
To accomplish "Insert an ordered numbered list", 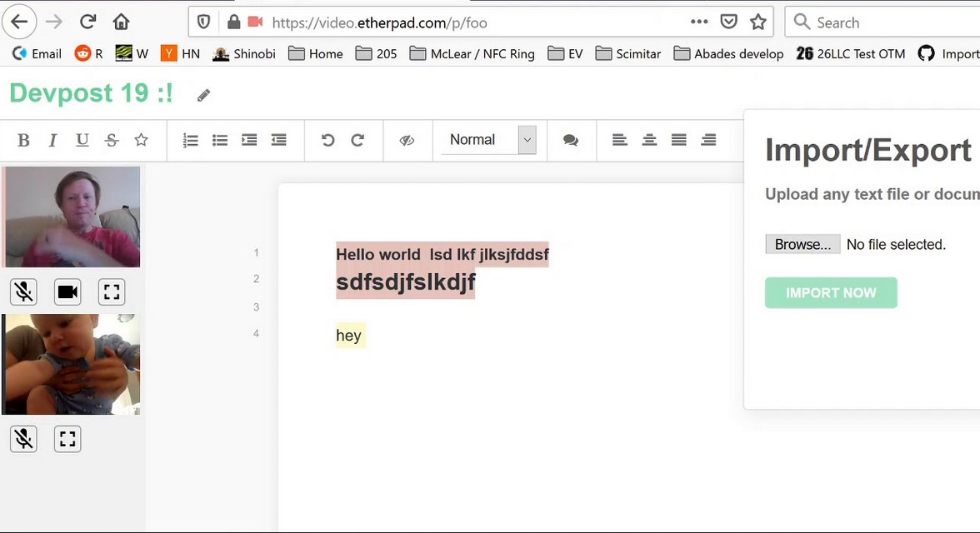I will 190,140.
